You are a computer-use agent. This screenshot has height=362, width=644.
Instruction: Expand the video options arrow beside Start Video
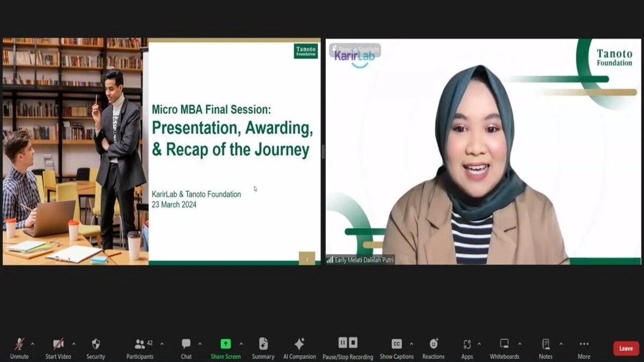[x=74, y=344]
